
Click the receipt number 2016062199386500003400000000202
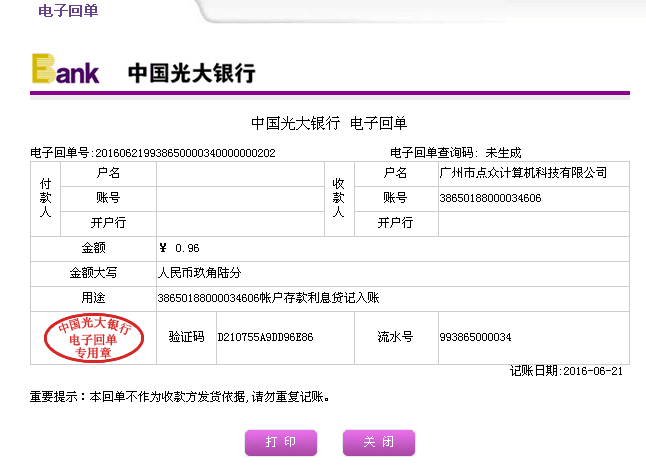pyautogui.click(x=185, y=153)
